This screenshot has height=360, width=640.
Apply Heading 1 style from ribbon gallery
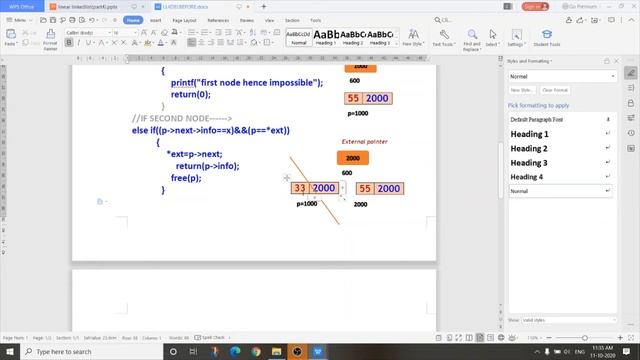point(326,37)
